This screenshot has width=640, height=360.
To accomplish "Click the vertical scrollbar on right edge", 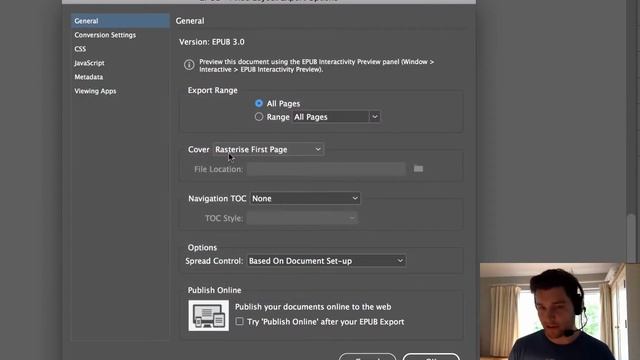I will click(631, 238).
